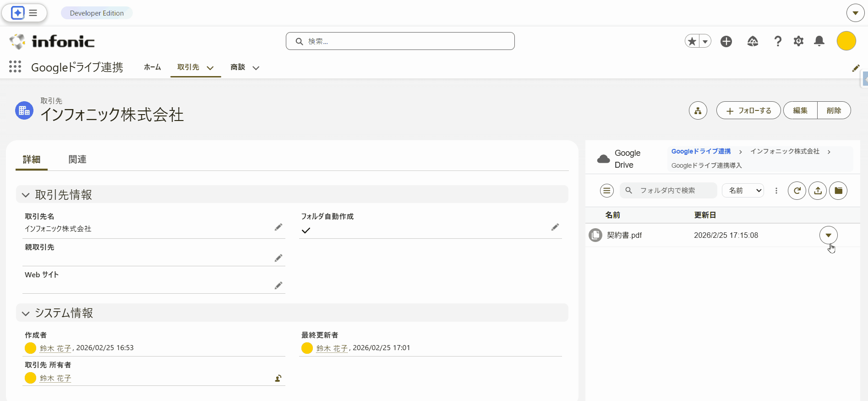Toggle the フォルダ自動作成 checkbox
Image resolution: width=868 pixels, height=401 pixels.
pyautogui.click(x=306, y=231)
